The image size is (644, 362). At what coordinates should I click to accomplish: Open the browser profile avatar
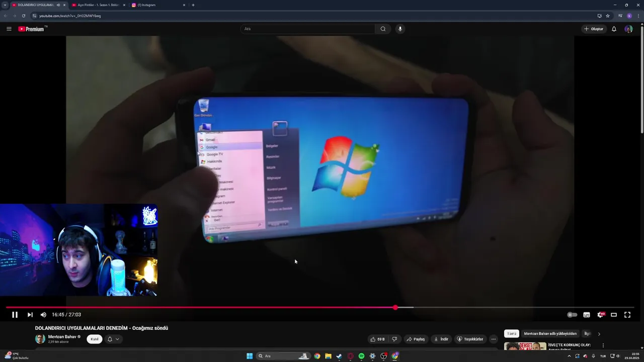pos(629,16)
